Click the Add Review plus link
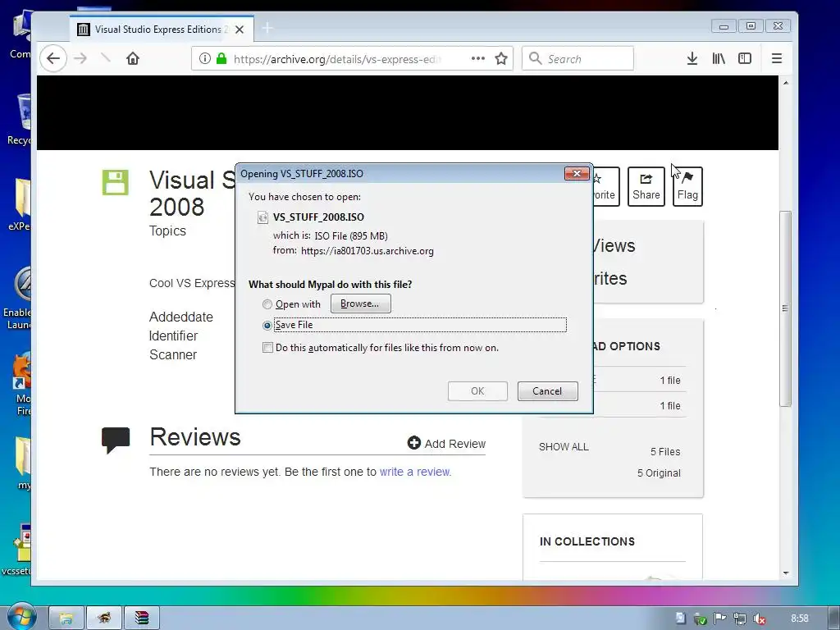This screenshot has height=630, width=840. [x=446, y=444]
